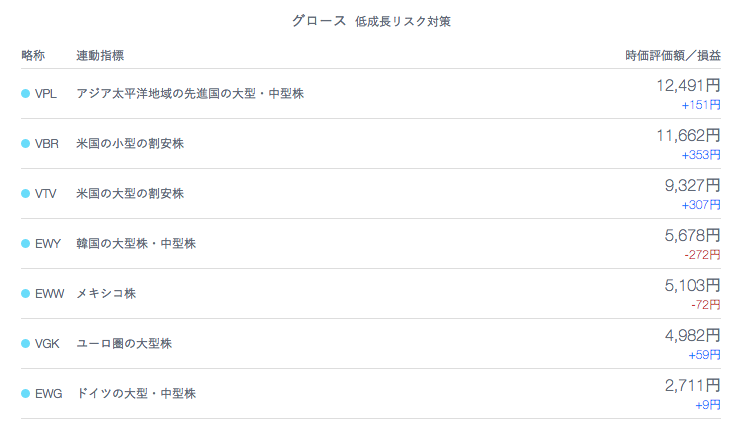The height and width of the screenshot is (446, 738).
Task: Click the -272円 loss value
Action: click(702, 254)
